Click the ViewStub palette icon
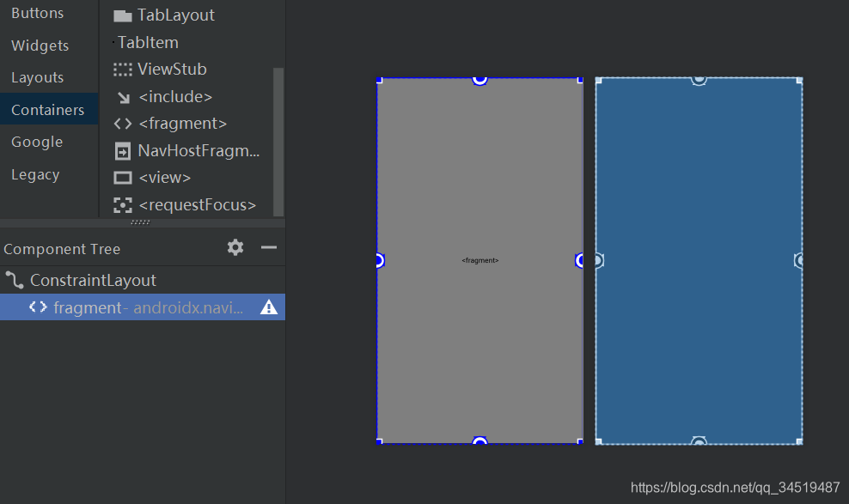Screen dimensions: 849x504 point(121,70)
